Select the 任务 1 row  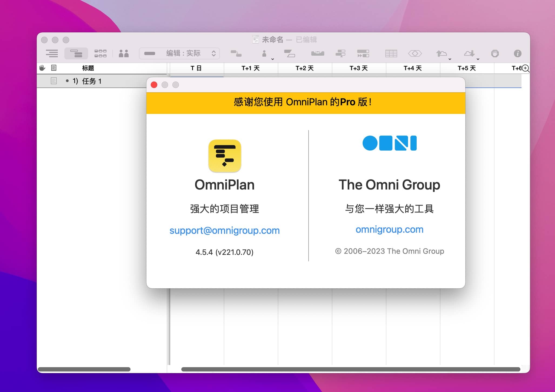(92, 81)
